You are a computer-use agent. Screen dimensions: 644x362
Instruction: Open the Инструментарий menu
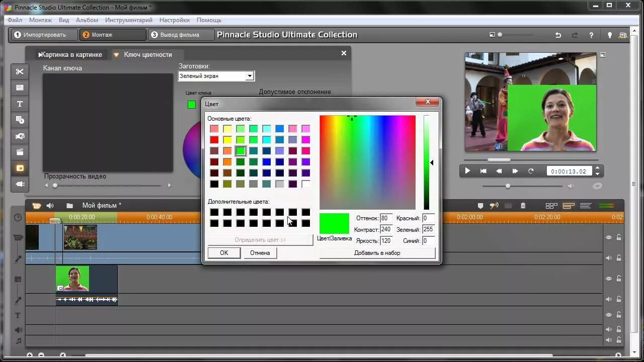pyautogui.click(x=129, y=20)
